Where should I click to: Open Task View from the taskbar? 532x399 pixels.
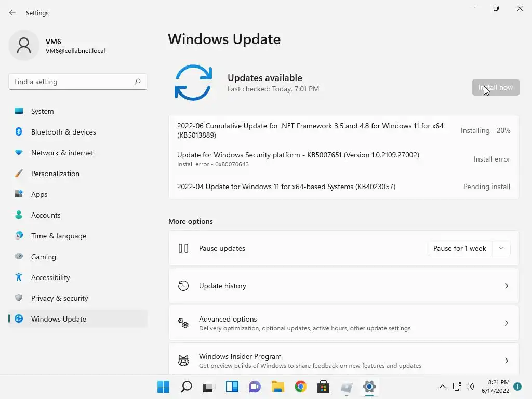209,387
